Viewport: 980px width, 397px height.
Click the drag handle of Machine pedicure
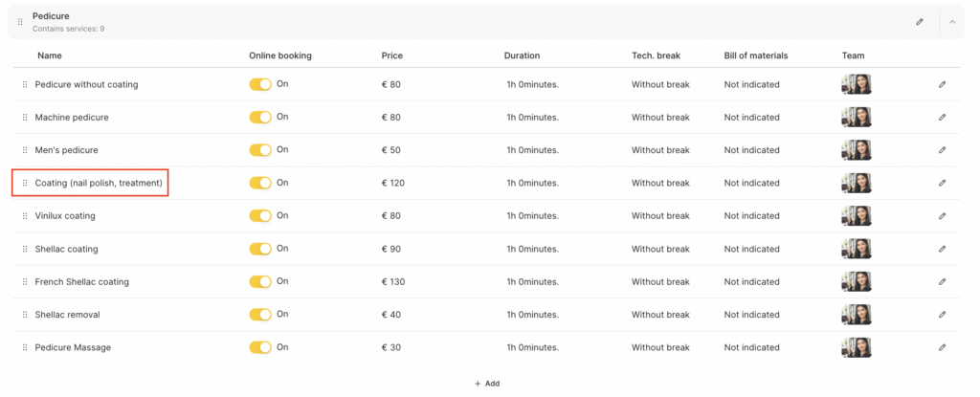click(x=25, y=118)
